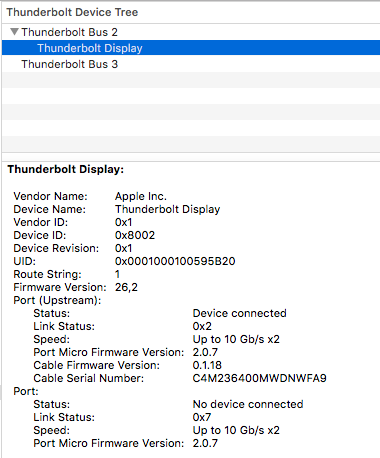Viewport: 380px width, 458px height.
Task: Click the Device ID value 0x8002
Action: 135,235
